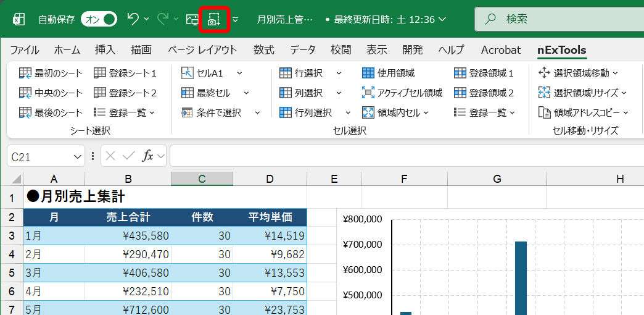This screenshot has height=315, width=644.
Task: Expand the 最終セル dropdown arrow
Action: coord(246,93)
